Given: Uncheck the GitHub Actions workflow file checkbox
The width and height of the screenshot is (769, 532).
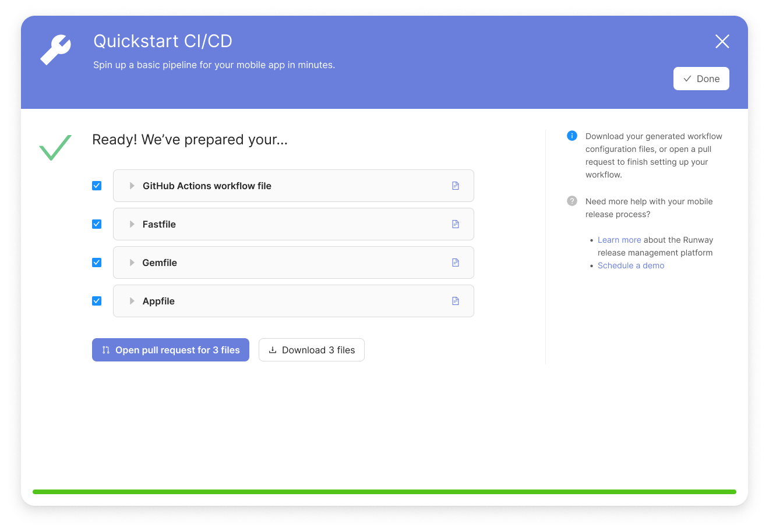Looking at the screenshot, I should (96, 186).
